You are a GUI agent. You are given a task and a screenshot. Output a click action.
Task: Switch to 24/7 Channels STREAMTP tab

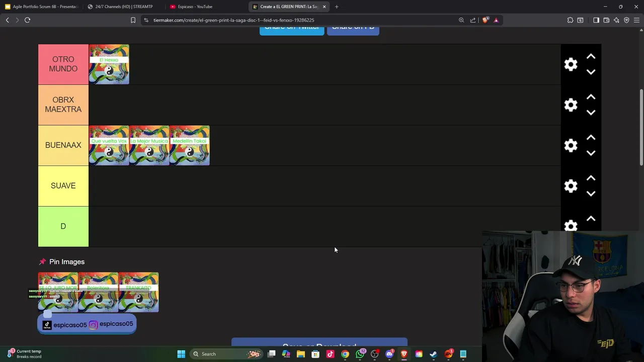pyautogui.click(x=123, y=7)
